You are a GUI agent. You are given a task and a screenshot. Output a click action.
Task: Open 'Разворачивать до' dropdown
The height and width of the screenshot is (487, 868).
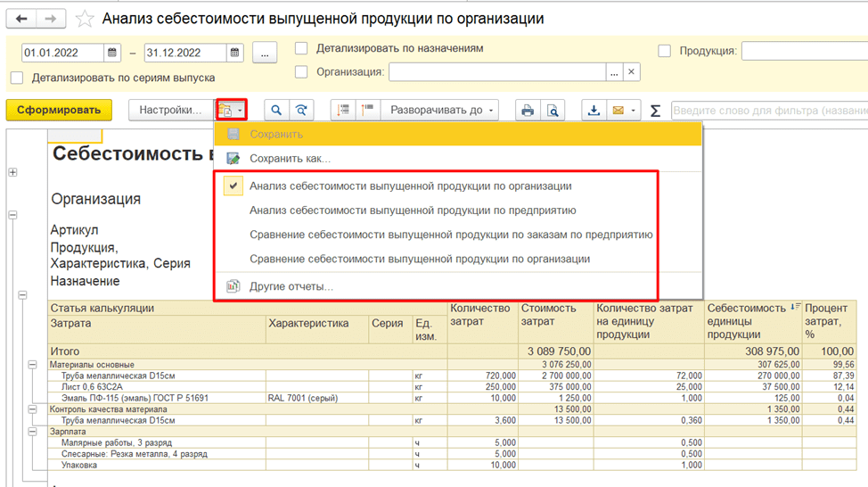[441, 110]
